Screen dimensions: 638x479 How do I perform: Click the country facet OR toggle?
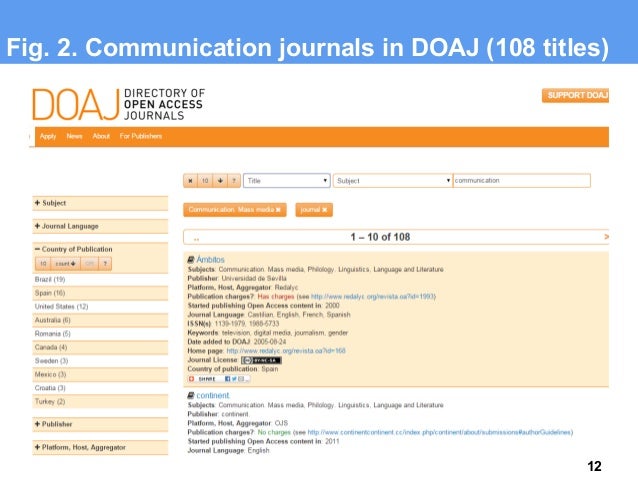(x=90, y=264)
